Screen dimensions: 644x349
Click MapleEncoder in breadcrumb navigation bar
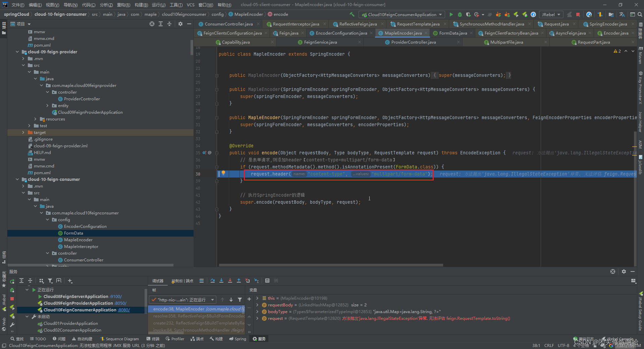coord(246,14)
